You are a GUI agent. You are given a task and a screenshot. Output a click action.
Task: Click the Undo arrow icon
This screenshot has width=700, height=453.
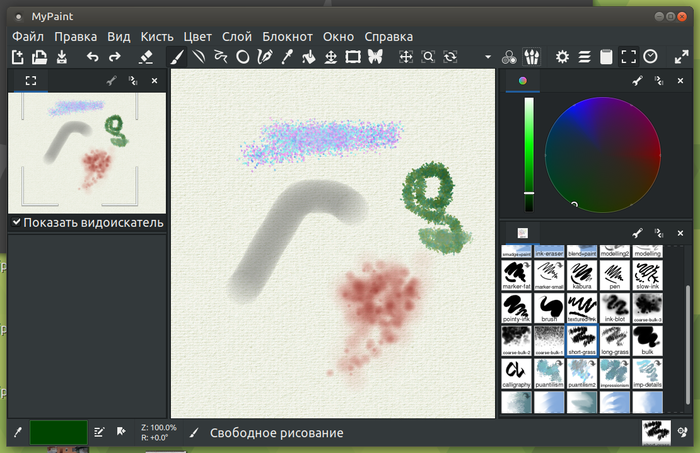tap(92, 57)
